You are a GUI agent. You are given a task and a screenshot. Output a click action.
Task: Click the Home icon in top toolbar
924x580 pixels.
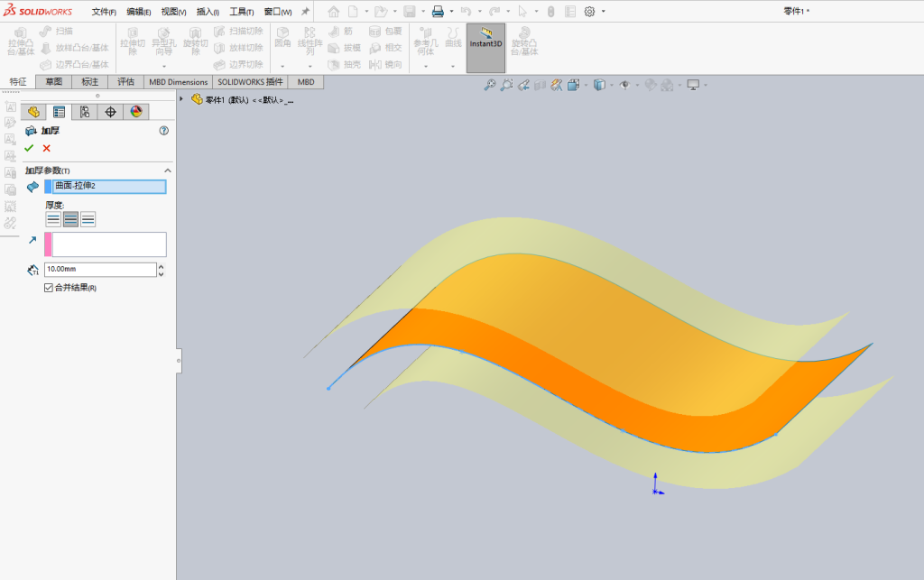click(x=334, y=11)
